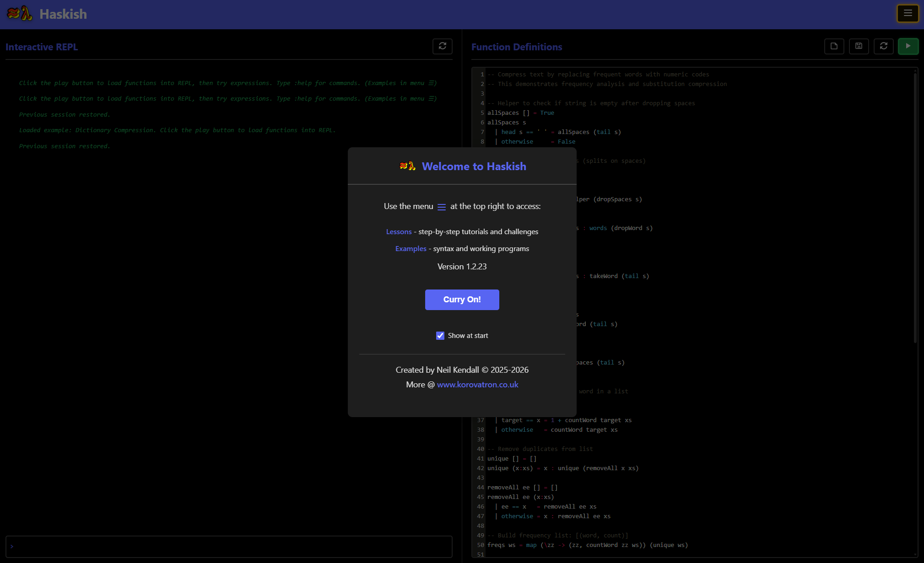The width and height of the screenshot is (924, 563).
Task: Click the 'Version 1.2.23' text
Action: click(x=462, y=267)
